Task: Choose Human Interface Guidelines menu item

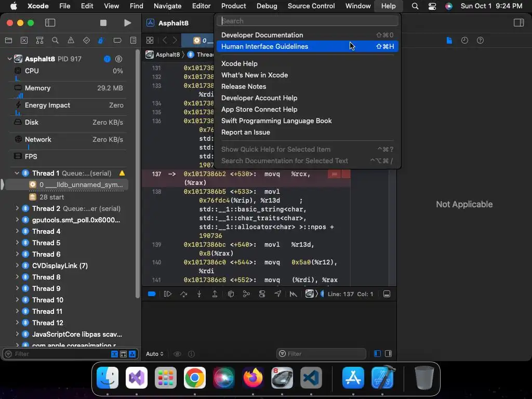Action: point(308,46)
